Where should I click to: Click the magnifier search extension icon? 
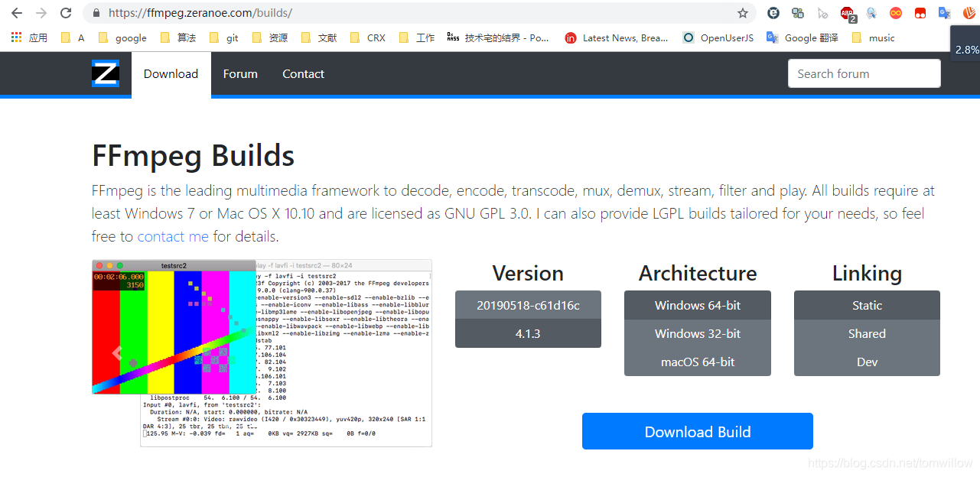871,13
